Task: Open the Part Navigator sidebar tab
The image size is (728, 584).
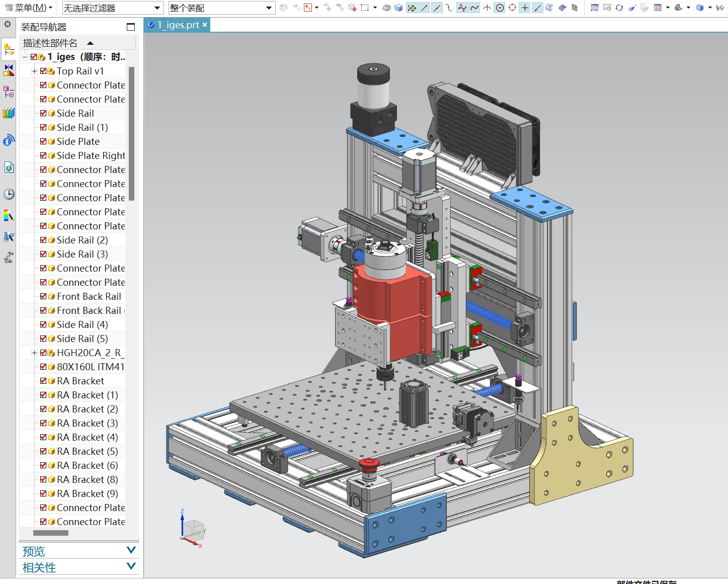Action: tap(9, 92)
